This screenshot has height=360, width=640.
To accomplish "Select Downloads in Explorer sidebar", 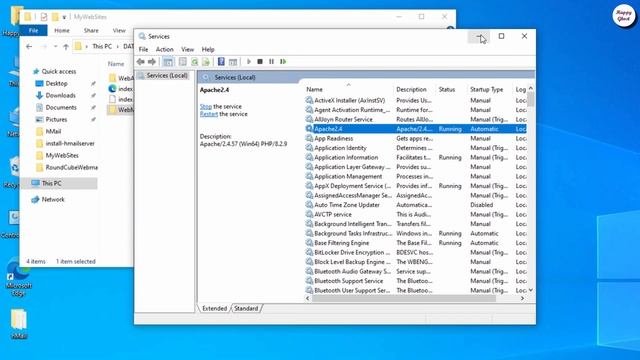I will [60, 96].
